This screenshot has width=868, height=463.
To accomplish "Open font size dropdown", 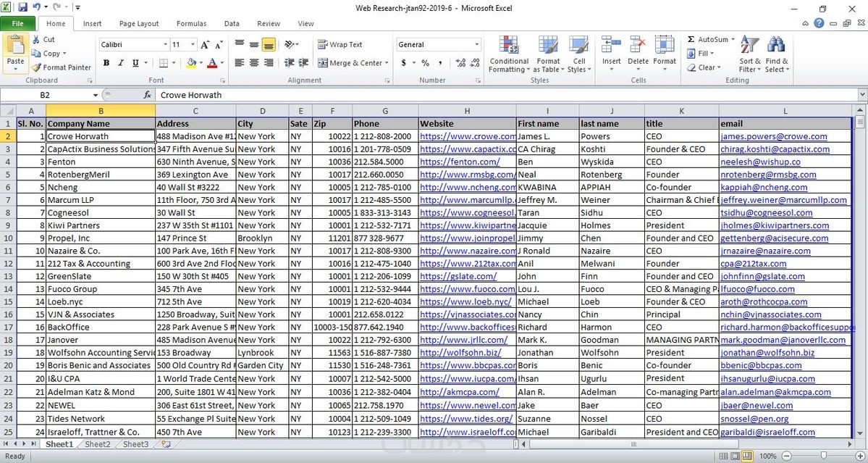I will (x=193, y=45).
